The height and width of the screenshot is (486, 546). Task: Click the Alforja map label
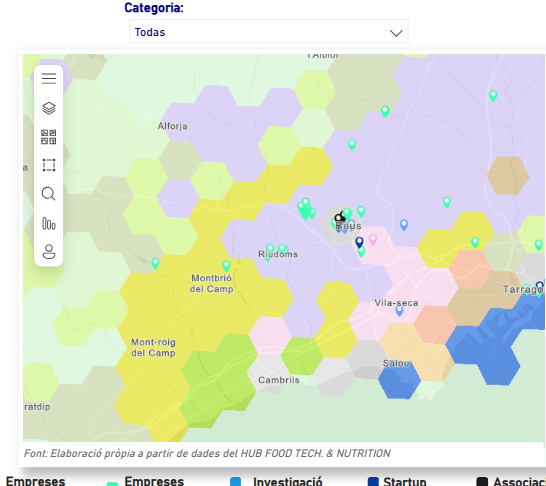pos(172,126)
